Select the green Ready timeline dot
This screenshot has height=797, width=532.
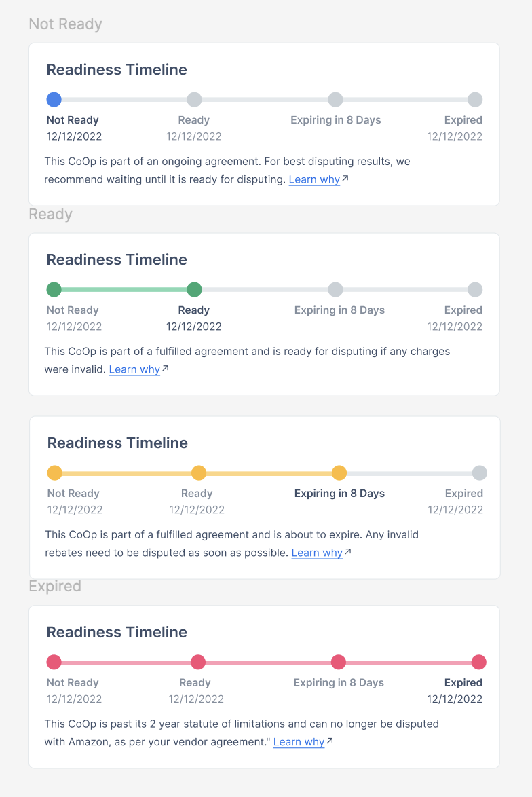point(194,290)
